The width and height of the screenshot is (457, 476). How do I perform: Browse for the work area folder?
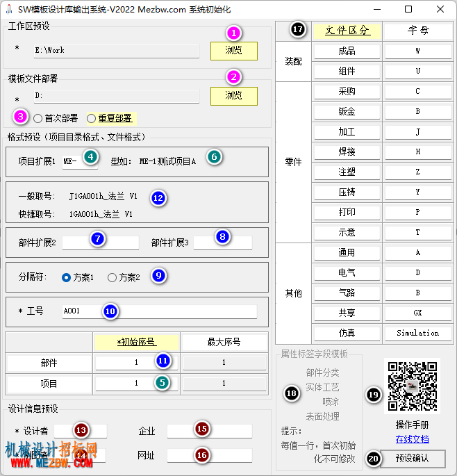click(234, 51)
